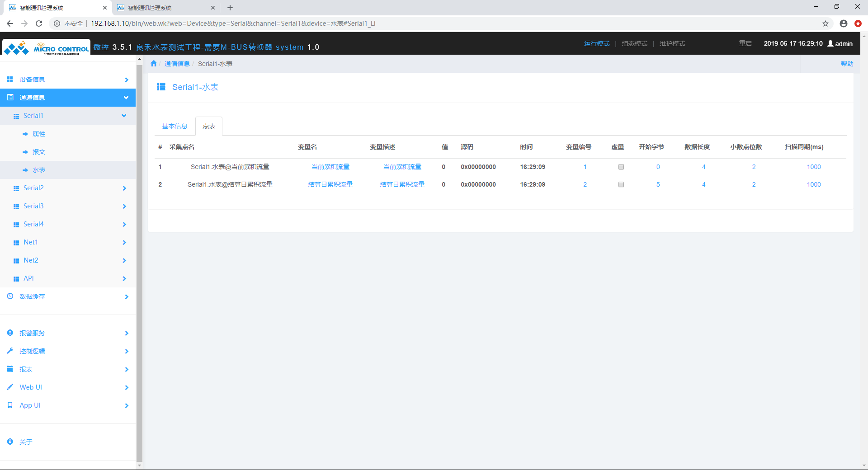Open 当前累积流量 variable name link
Image resolution: width=868 pixels, height=470 pixels.
tap(330, 167)
